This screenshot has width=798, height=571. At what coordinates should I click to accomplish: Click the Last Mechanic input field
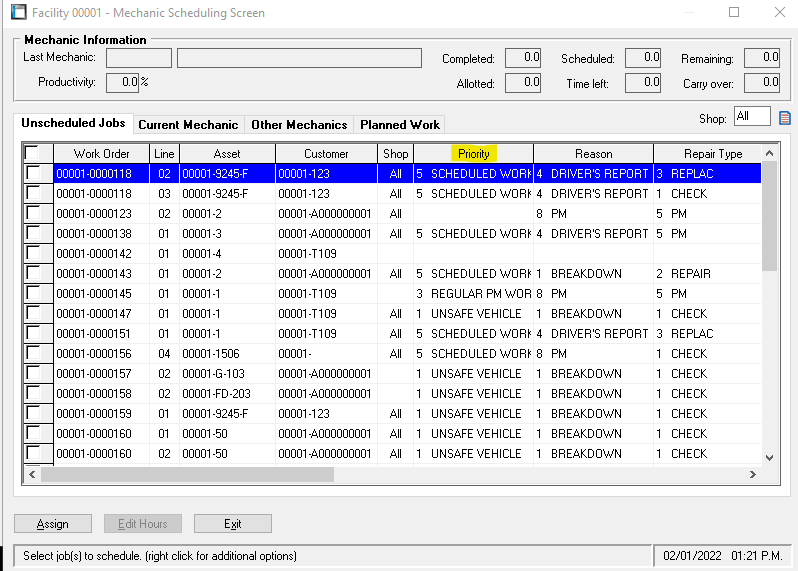138,58
